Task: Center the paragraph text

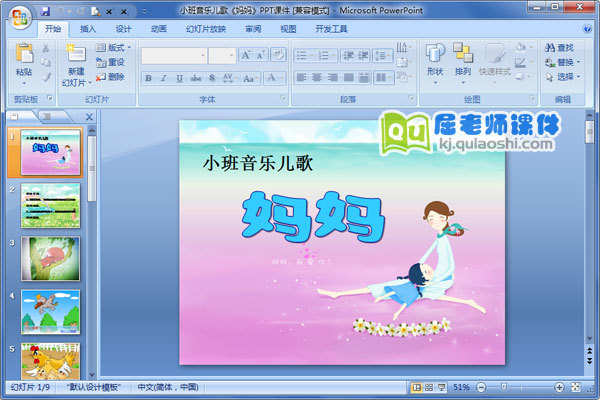Action: coord(317,78)
